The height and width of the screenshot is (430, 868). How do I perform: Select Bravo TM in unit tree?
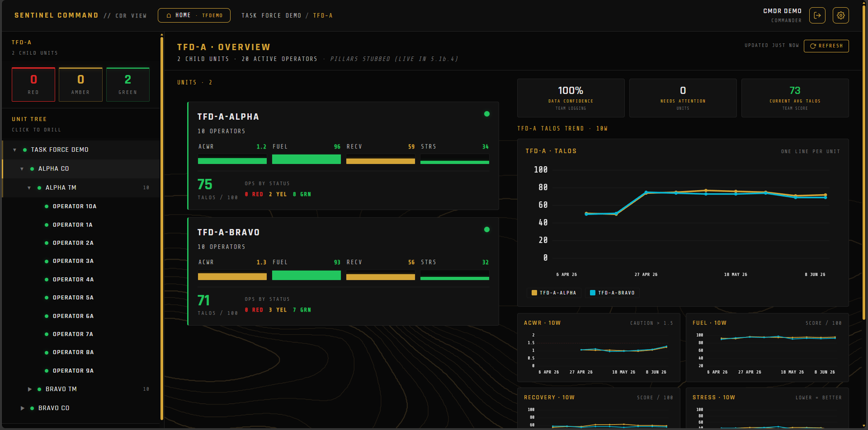81,389
